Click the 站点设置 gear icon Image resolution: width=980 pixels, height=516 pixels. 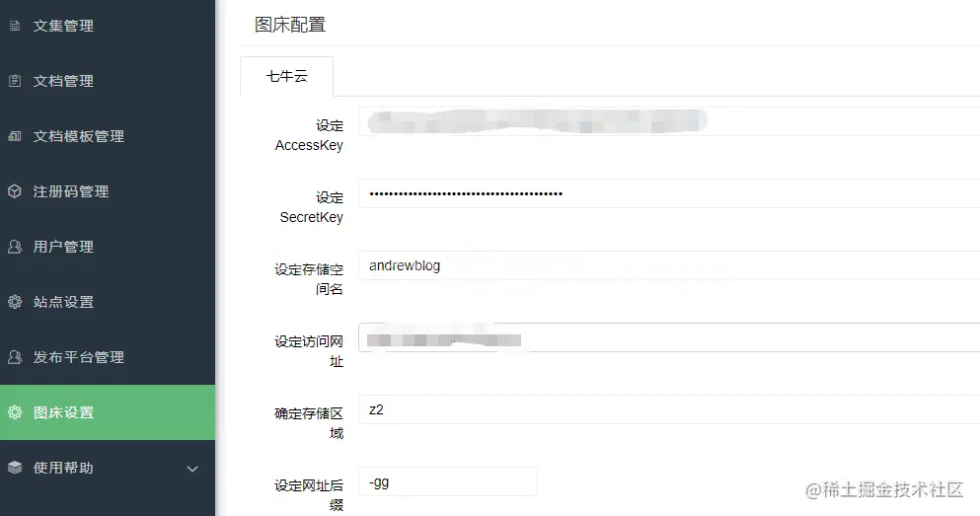[x=15, y=302]
